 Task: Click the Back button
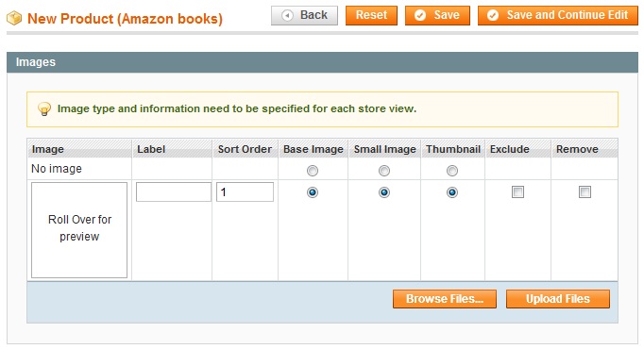pos(304,16)
